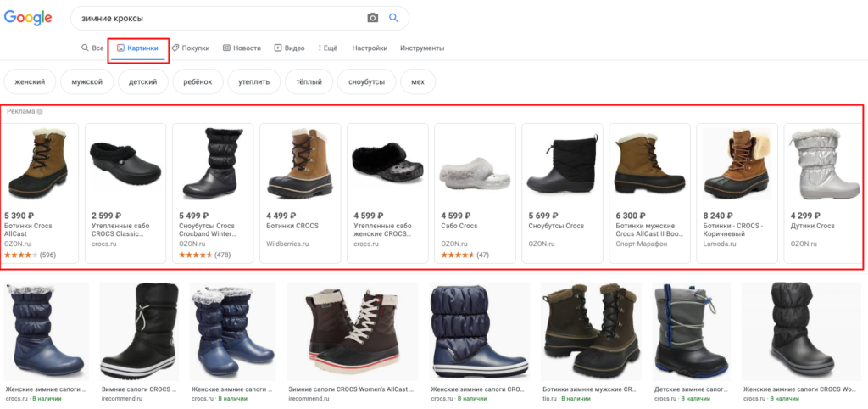Click the 8 240 ₽ price

point(718,216)
